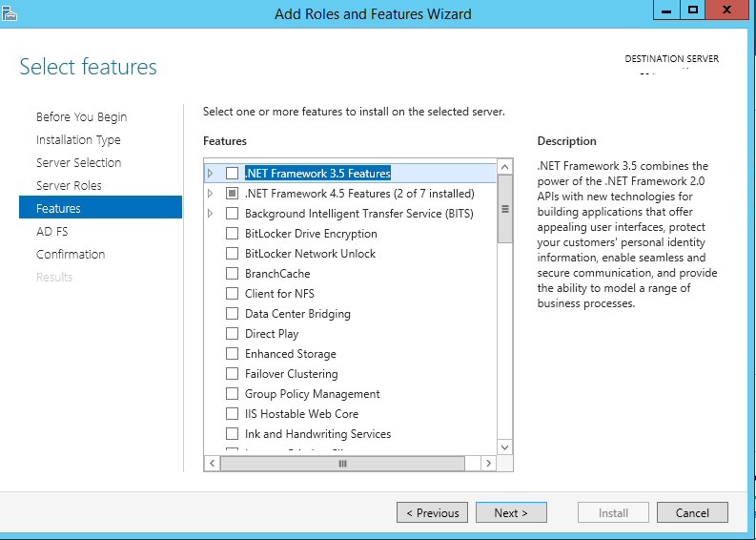Open the AD FS wizard step
The image size is (756, 540).
tap(51, 231)
